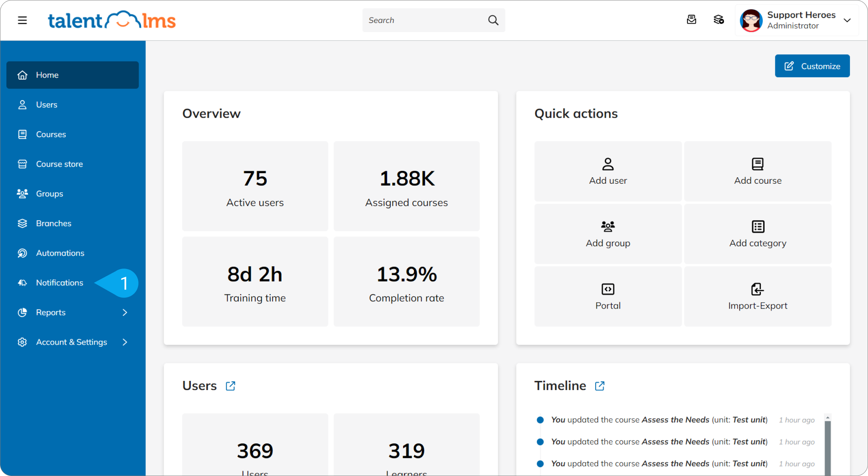This screenshot has height=476, width=868.
Task: Click the Home house icon
Action: point(22,75)
